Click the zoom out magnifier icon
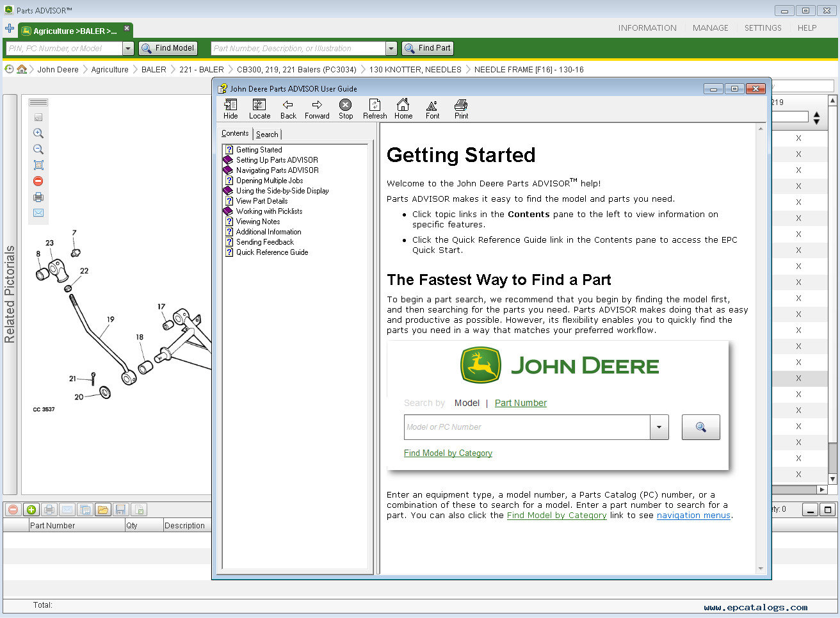Image resolution: width=840 pixels, height=618 pixels. coord(38,149)
